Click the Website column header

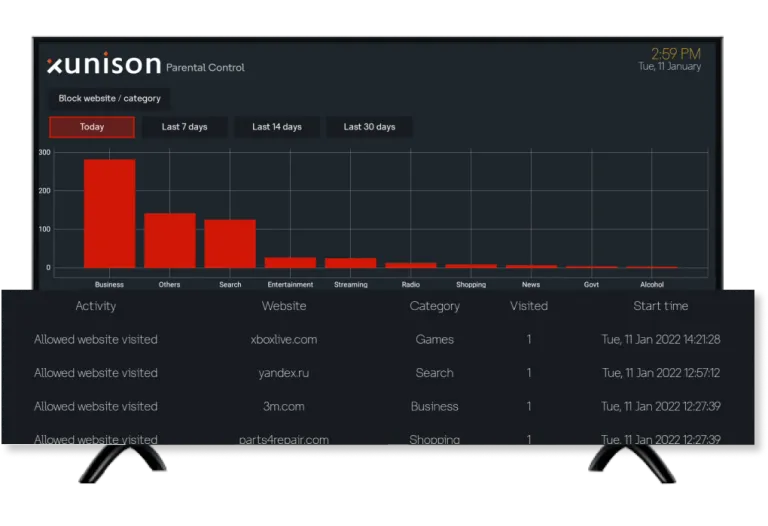coord(284,306)
